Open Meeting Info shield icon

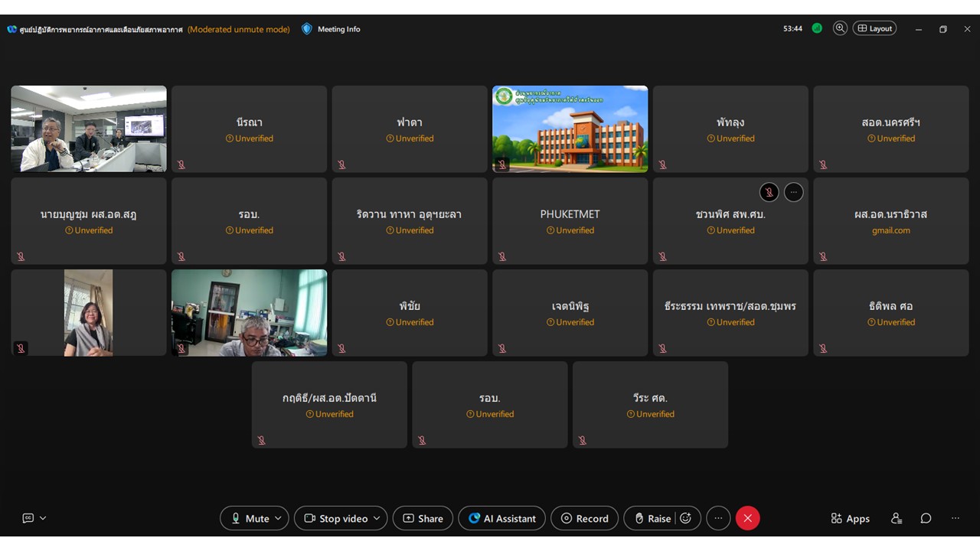pyautogui.click(x=307, y=29)
